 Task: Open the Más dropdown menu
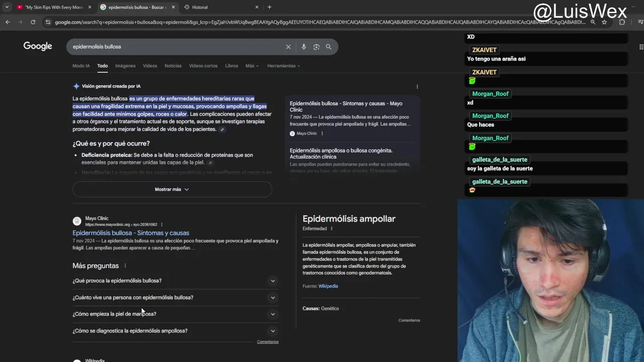pyautogui.click(x=252, y=66)
